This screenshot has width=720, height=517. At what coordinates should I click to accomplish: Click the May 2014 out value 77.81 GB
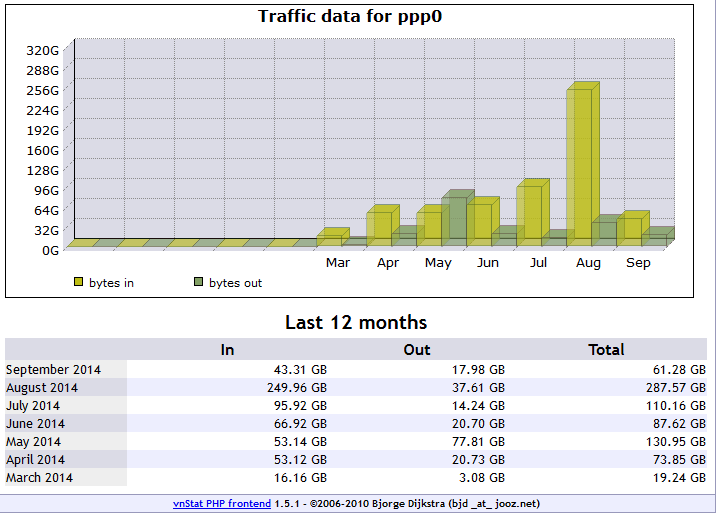478,442
